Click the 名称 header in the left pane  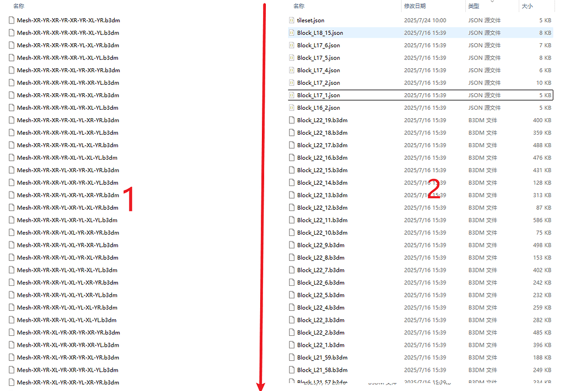(x=19, y=6)
